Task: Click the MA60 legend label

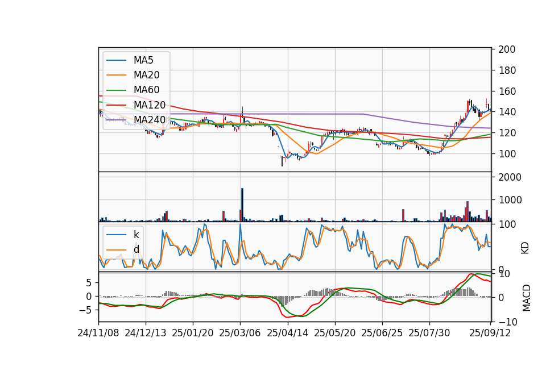Action: coord(146,90)
